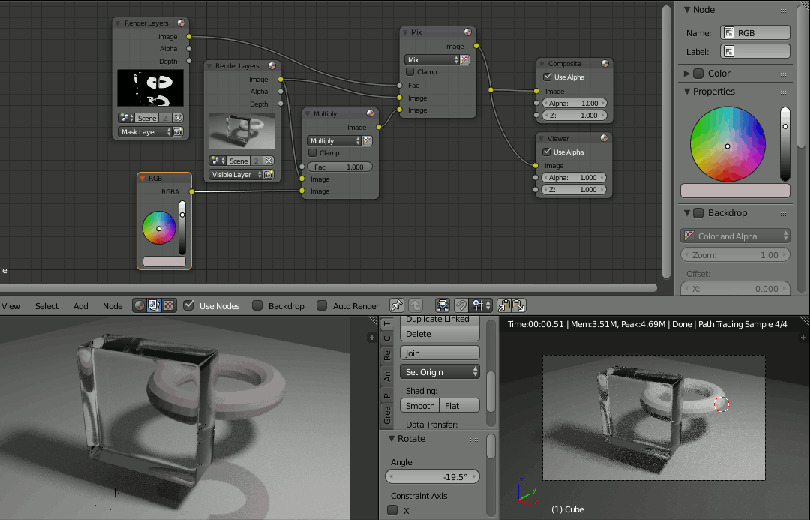The width and height of the screenshot is (810, 520).
Task: Click the copy nodes clipboard icon
Action: tap(505, 305)
